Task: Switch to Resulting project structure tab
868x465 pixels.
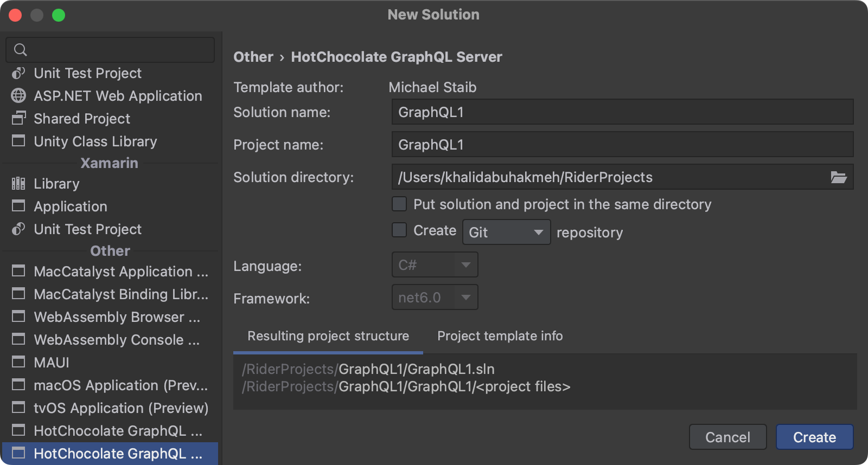Action: (328, 336)
